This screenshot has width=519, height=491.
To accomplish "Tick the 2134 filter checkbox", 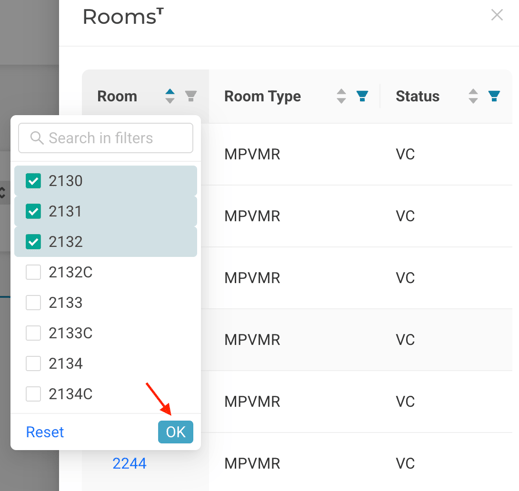I will pyautogui.click(x=33, y=363).
